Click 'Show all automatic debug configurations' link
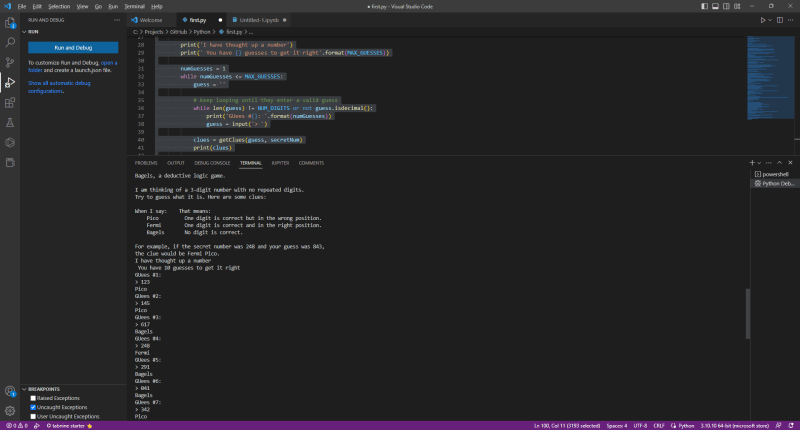The width and height of the screenshot is (800, 430). click(59, 87)
